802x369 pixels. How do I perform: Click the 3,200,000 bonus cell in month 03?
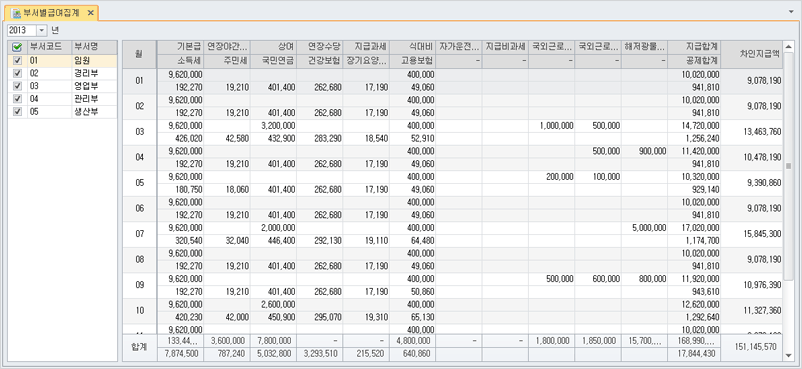[273, 126]
